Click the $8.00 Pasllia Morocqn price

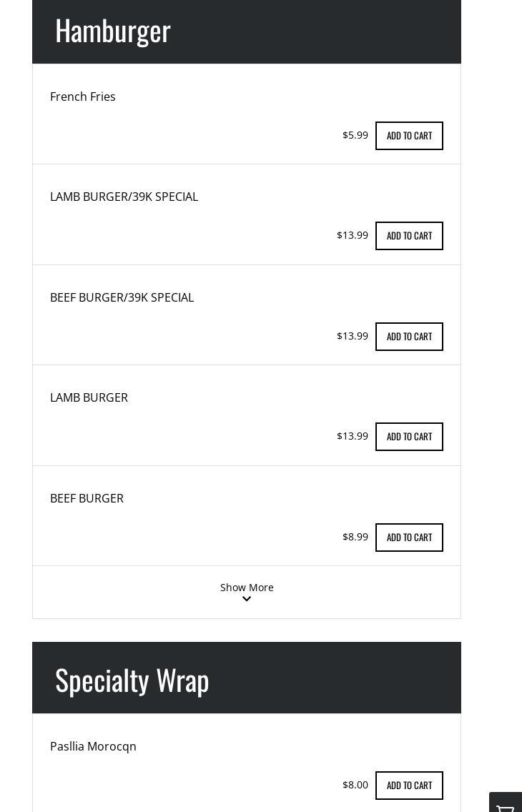pos(355,785)
